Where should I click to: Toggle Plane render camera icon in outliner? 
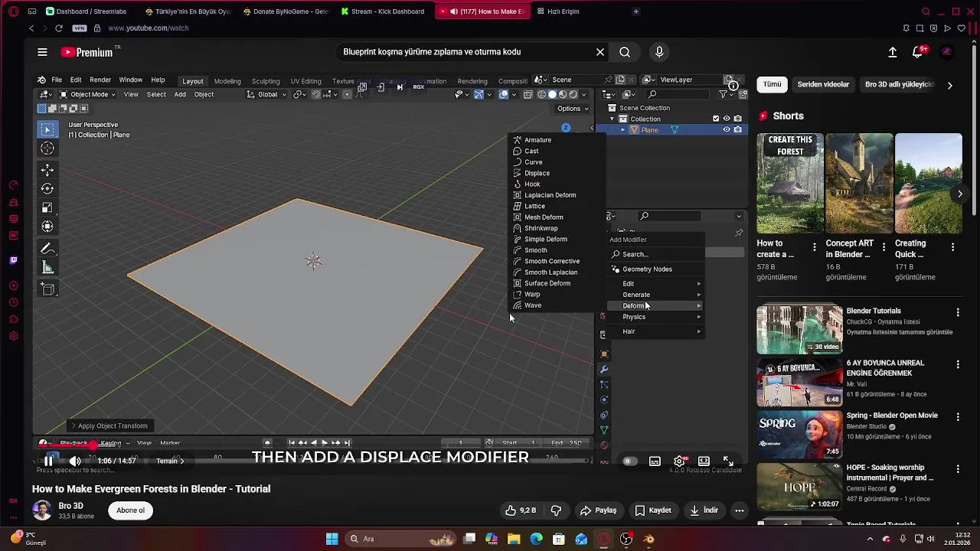(x=738, y=129)
